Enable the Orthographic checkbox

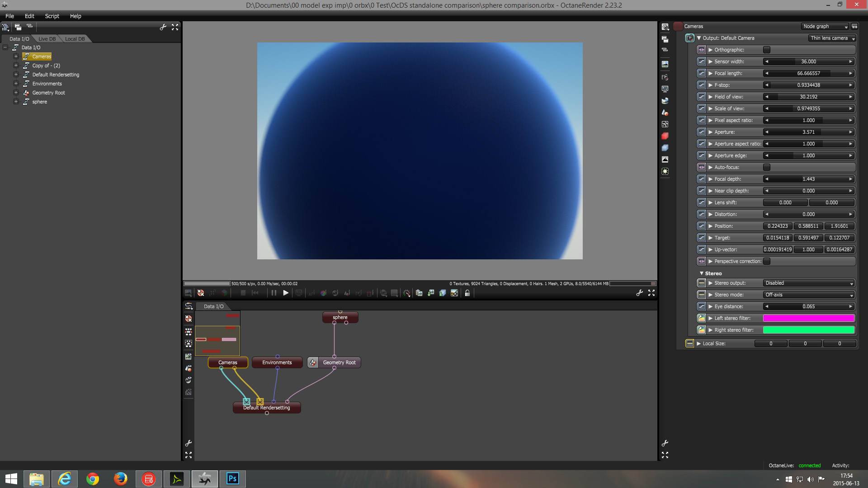tap(767, 50)
